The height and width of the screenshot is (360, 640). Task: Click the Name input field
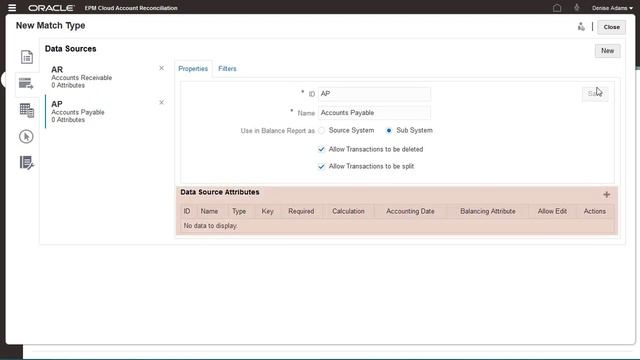point(374,113)
